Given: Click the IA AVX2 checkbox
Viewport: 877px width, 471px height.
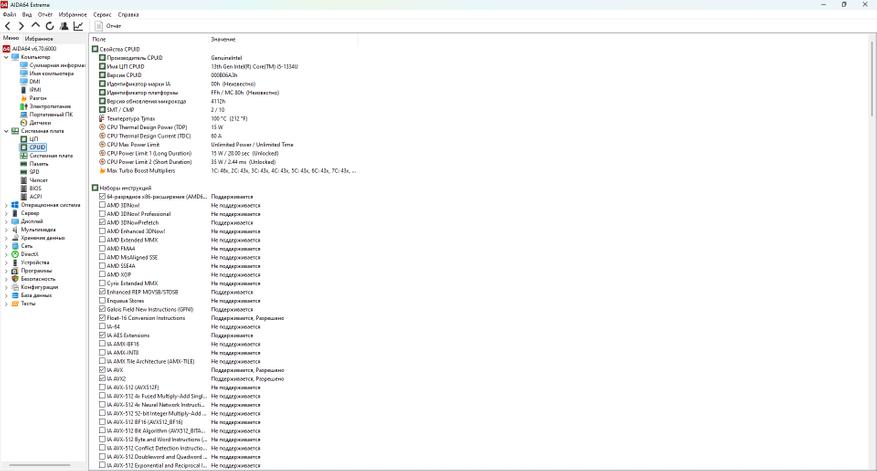Looking at the screenshot, I should point(102,379).
